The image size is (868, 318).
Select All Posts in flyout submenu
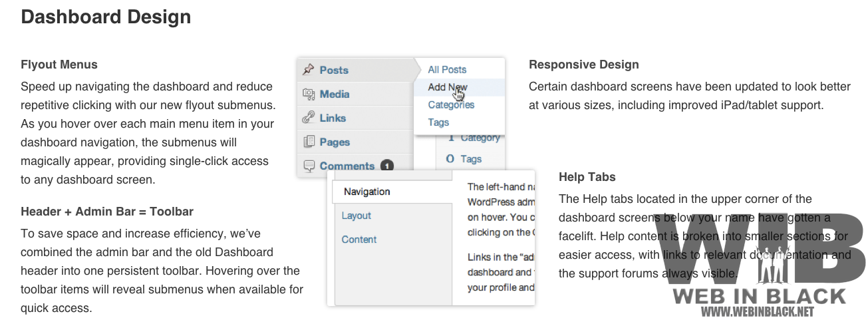pos(447,69)
